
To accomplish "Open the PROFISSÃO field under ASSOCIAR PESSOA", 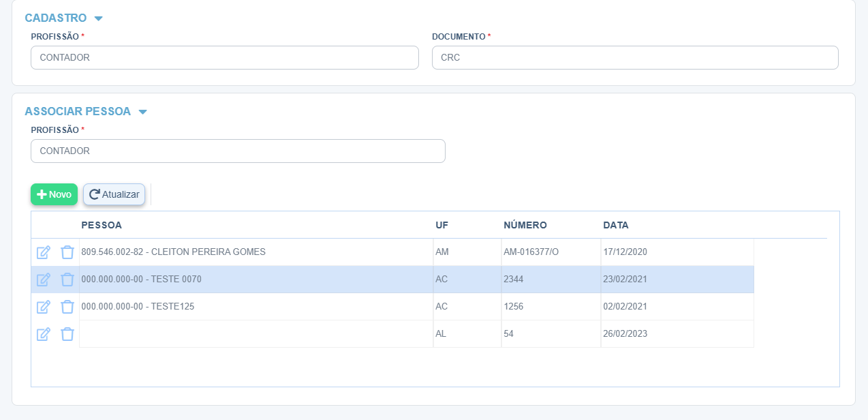I will point(238,151).
